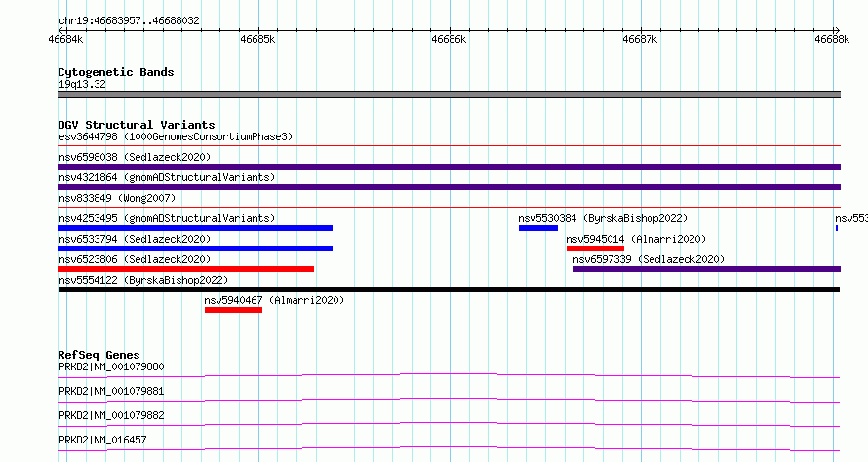Open nsv5530384 (ByrskaBishop2022) label
Screen dimensions: 868x462
pyautogui.click(x=603, y=218)
